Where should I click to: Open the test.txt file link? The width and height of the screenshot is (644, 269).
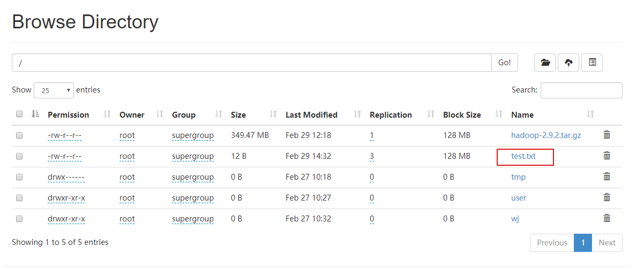tap(523, 156)
